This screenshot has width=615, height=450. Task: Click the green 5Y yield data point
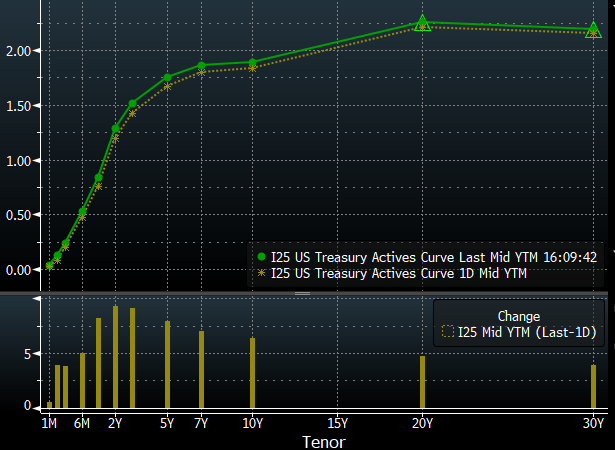(x=168, y=78)
